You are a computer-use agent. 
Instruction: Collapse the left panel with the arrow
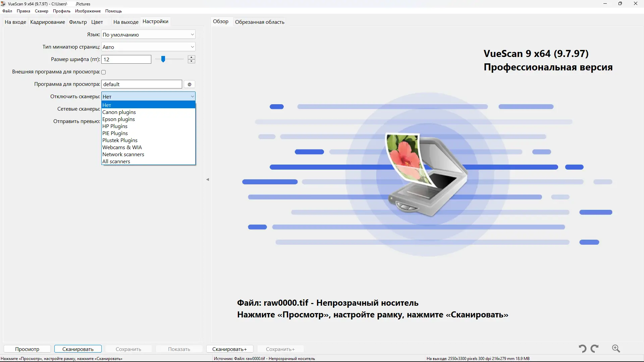(x=208, y=180)
